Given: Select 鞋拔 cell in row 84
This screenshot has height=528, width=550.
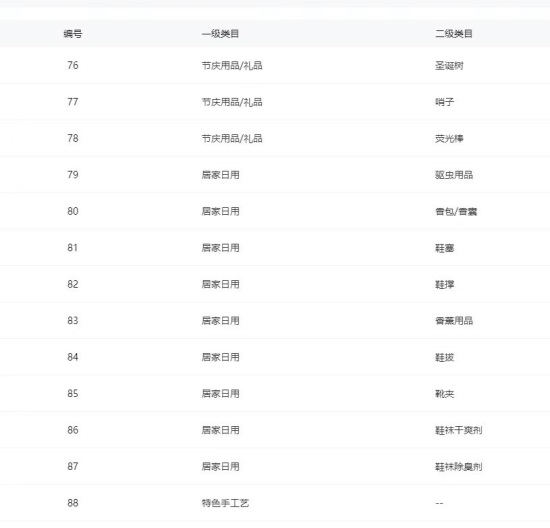Looking at the screenshot, I should pyautogui.click(x=445, y=357).
